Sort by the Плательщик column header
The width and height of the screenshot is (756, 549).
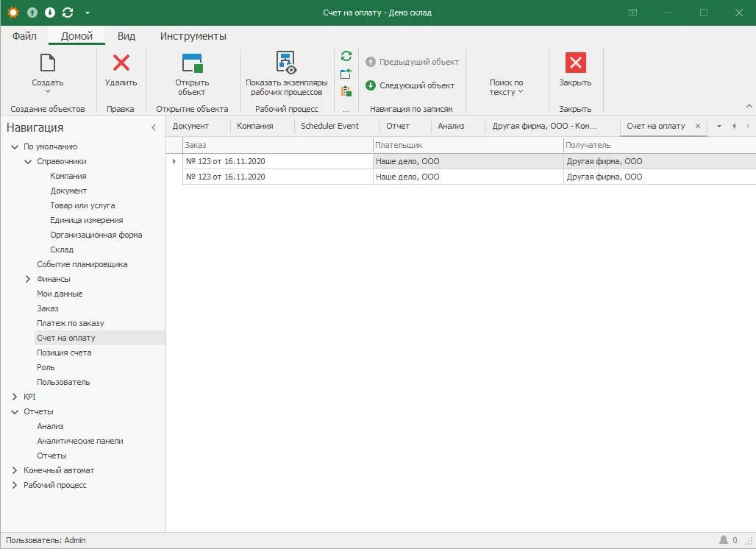468,145
